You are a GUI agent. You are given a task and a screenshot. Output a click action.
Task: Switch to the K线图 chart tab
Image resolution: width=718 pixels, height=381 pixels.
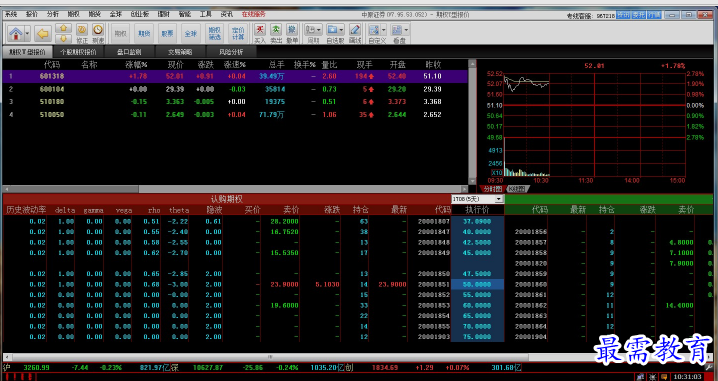pos(517,189)
